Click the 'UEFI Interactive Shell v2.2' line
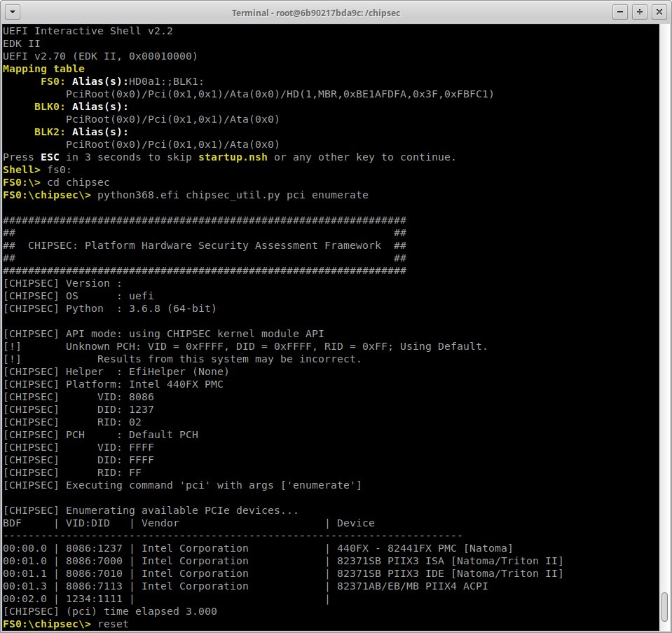 (x=88, y=31)
